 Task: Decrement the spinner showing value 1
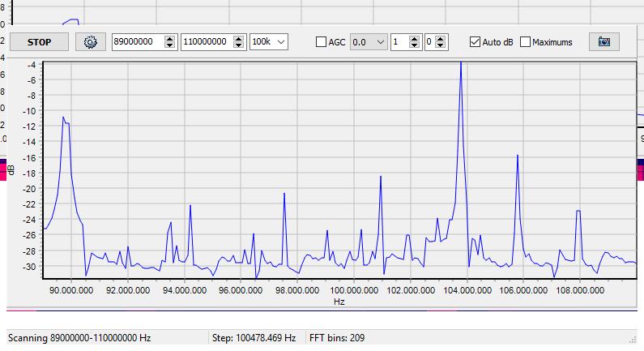tap(415, 46)
